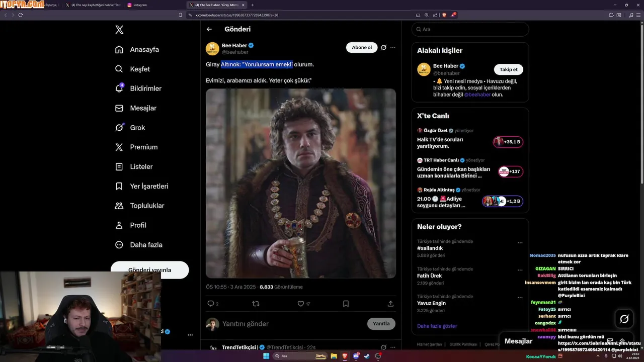Open Keşfet explore page
The width and height of the screenshot is (644, 362).
coord(133,69)
